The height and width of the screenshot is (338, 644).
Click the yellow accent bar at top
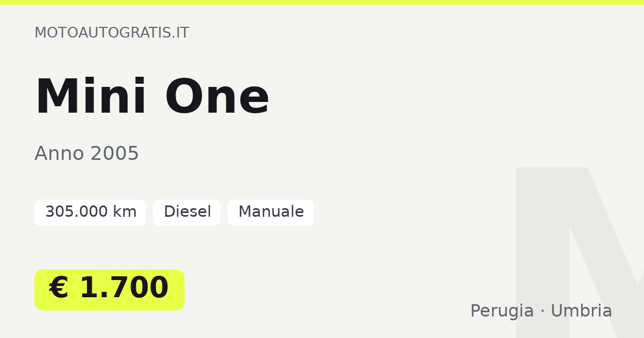click(322, 2)
